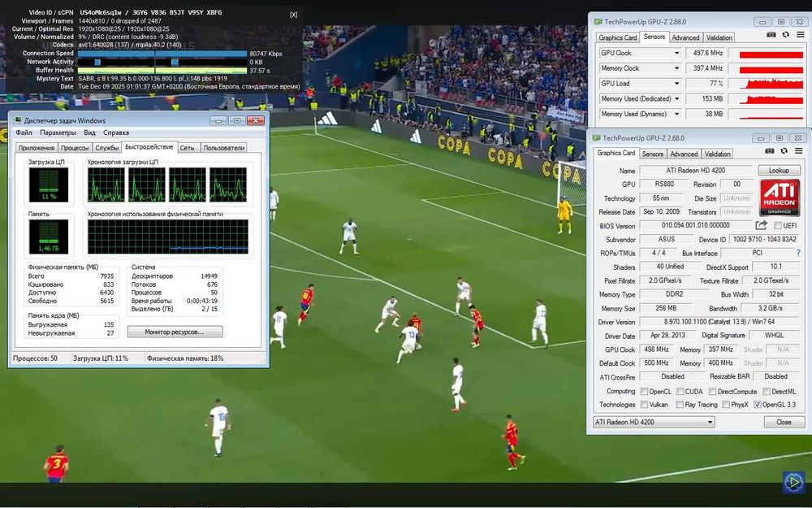Toggle the OpenCL checkbox
Screen dimensions: 812x508
[644, 392]
